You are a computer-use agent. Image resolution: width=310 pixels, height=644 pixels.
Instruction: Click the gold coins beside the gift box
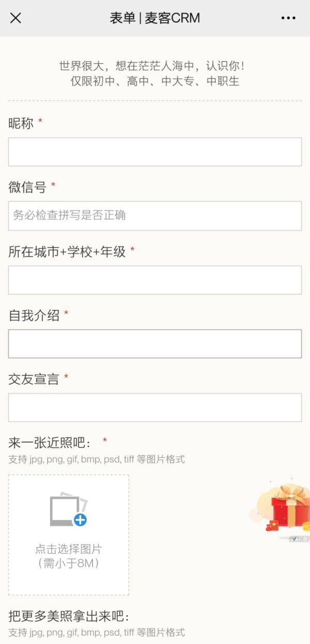point(306,526)
